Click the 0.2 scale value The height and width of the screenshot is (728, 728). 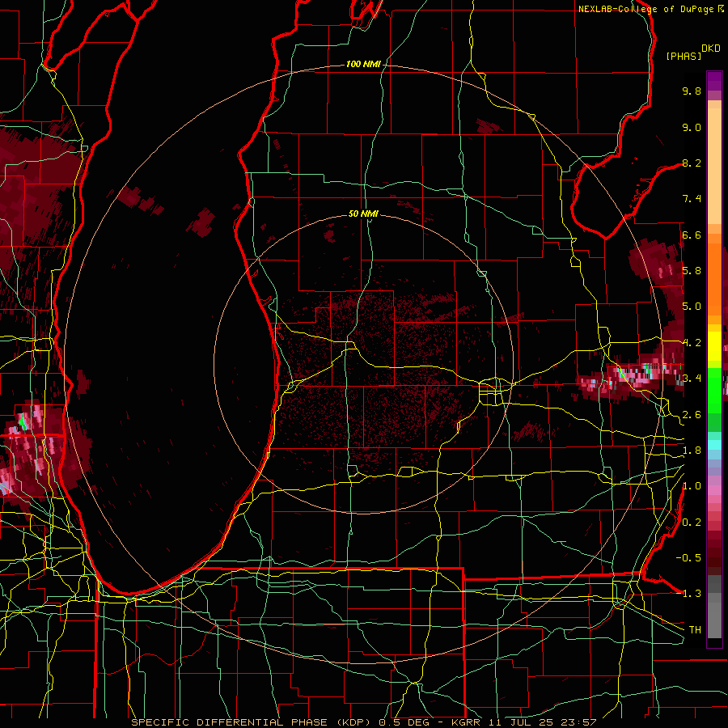pos(692,523)
